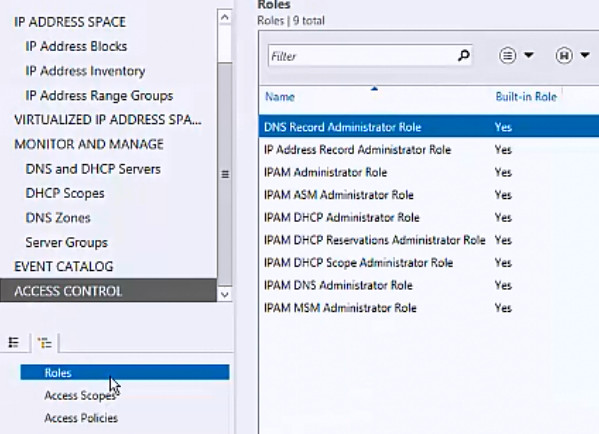Expand the dropdown arrow beside save icon
The width and height of the screenshot is (599, 434).
585,55
